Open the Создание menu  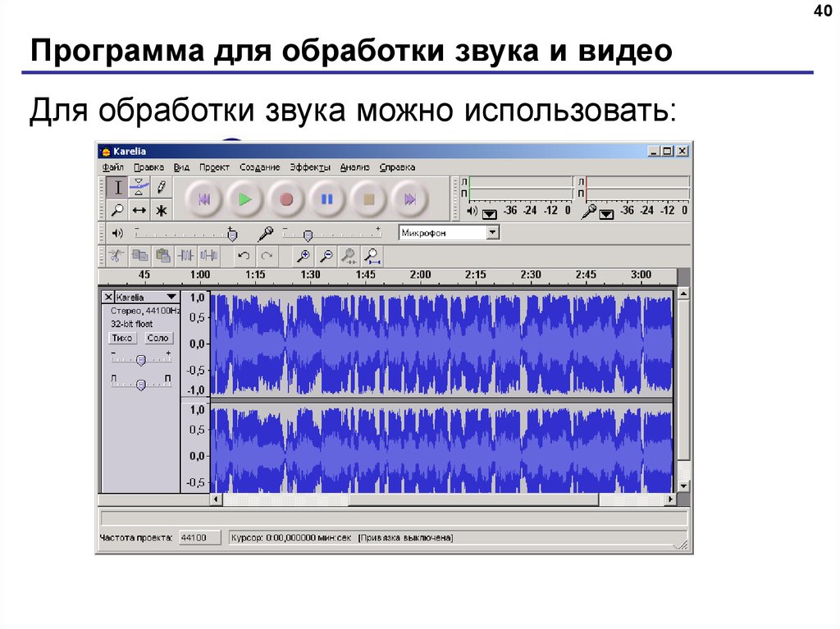pos(260,167)
